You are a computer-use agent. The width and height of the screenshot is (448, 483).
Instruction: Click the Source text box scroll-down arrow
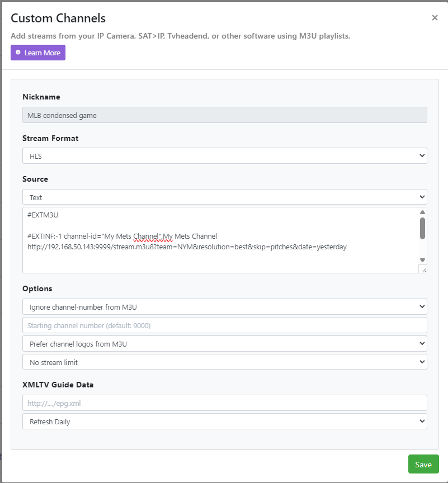[422, 260]
